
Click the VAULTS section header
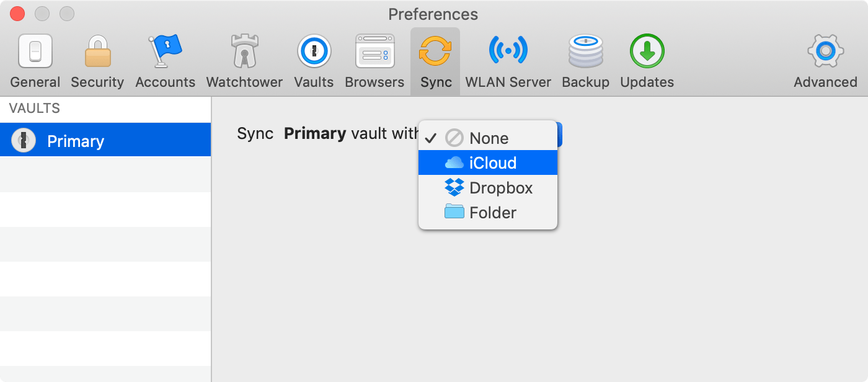click(34, 108)
